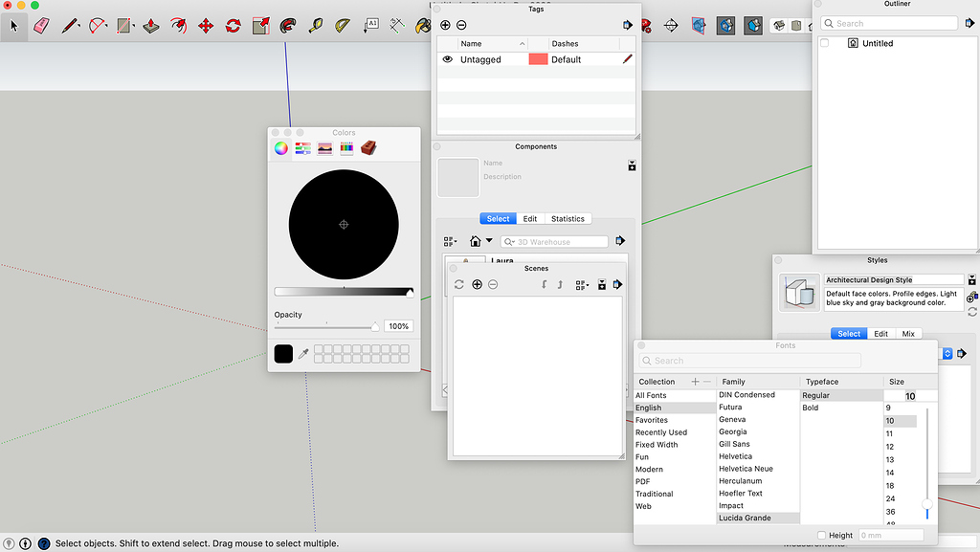
Task: Switch to the Statistics tab in Components
Action: 568,218
